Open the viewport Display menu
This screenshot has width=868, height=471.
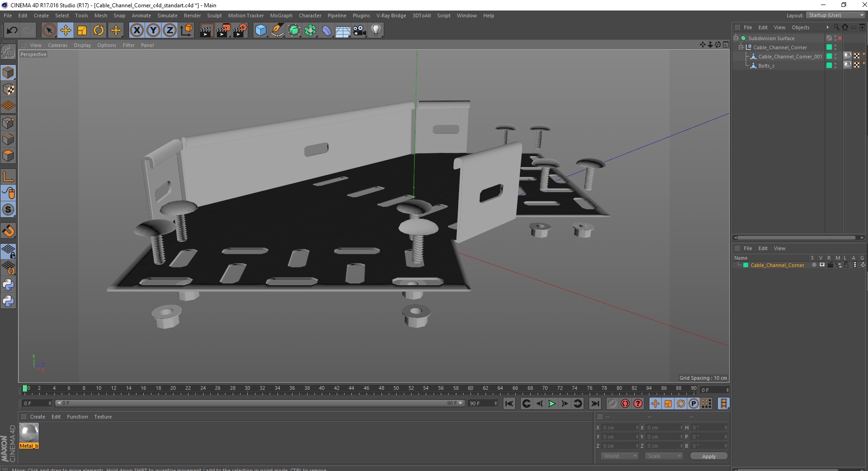[x=82, y=45]
